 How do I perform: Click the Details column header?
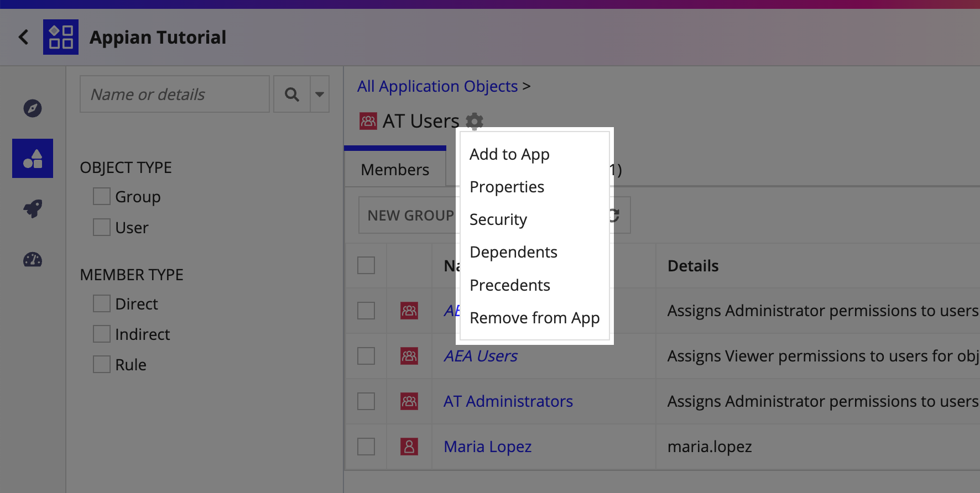click(693, 266)
